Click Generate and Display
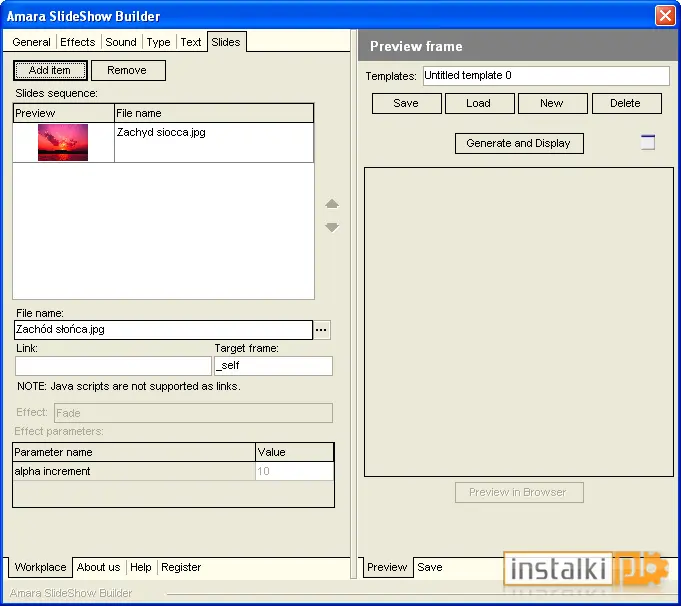681x606 pixels. click(x=519, y=143)
